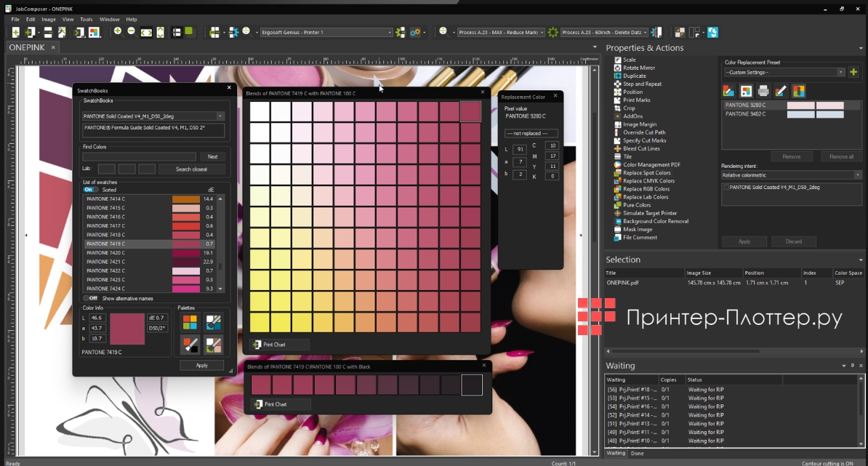
Task: Click the printer icon in Color Replacement
Action: (763, 91)
